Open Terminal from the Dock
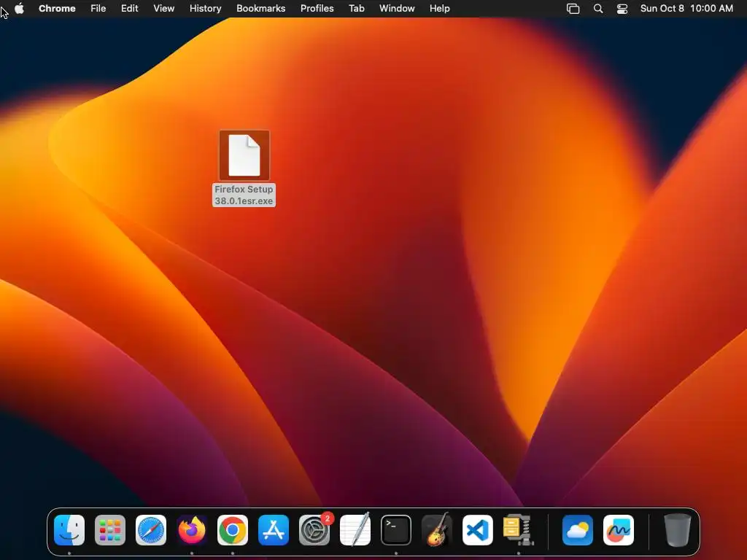This screenshot has height=560, width=747. 396,530
